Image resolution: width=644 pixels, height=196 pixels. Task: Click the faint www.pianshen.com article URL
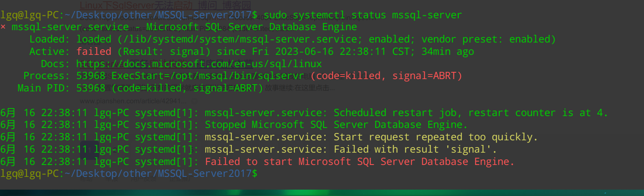(133, 101)
